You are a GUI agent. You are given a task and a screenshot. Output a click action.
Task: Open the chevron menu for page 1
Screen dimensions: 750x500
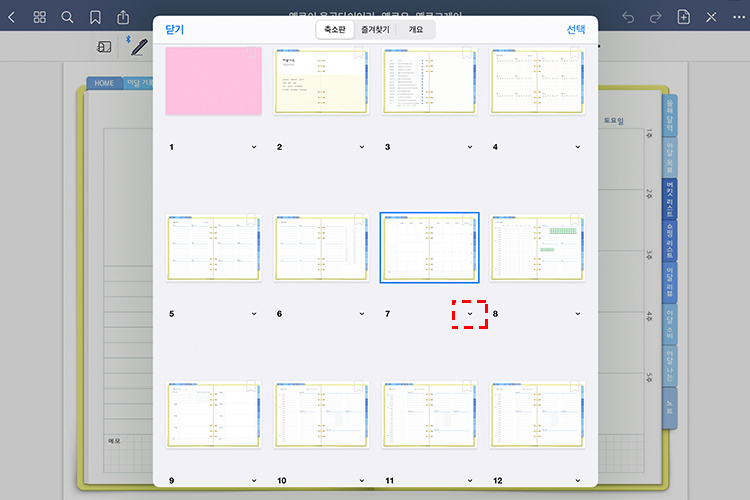tap(254, 147)
